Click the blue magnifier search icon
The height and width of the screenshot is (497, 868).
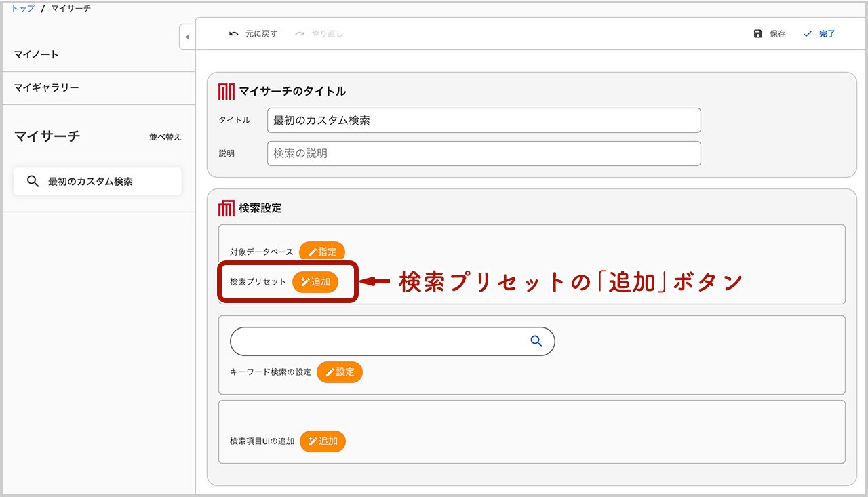[x=536, y=342]
